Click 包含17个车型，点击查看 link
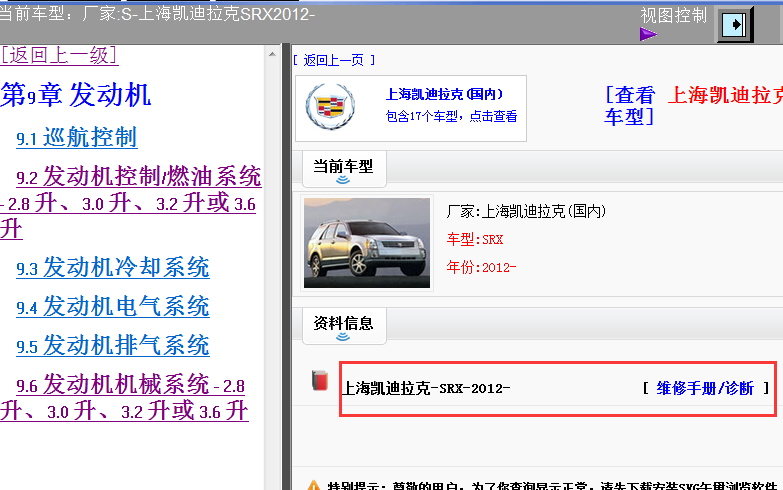This screenshot has width=783, height=490. [x=451, y=116]
